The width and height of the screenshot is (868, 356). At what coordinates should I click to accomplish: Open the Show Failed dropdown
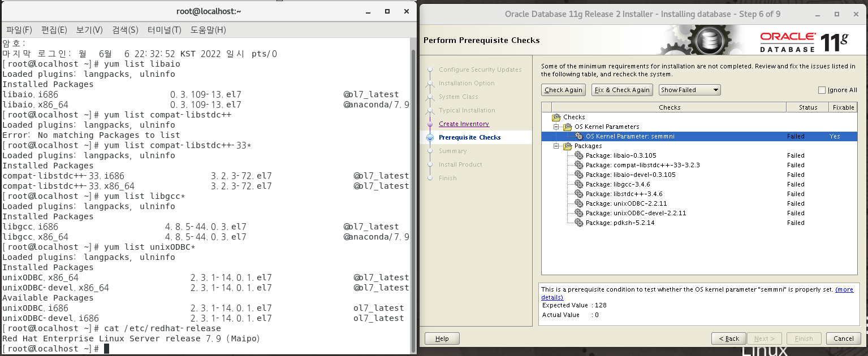coord(690,90)
